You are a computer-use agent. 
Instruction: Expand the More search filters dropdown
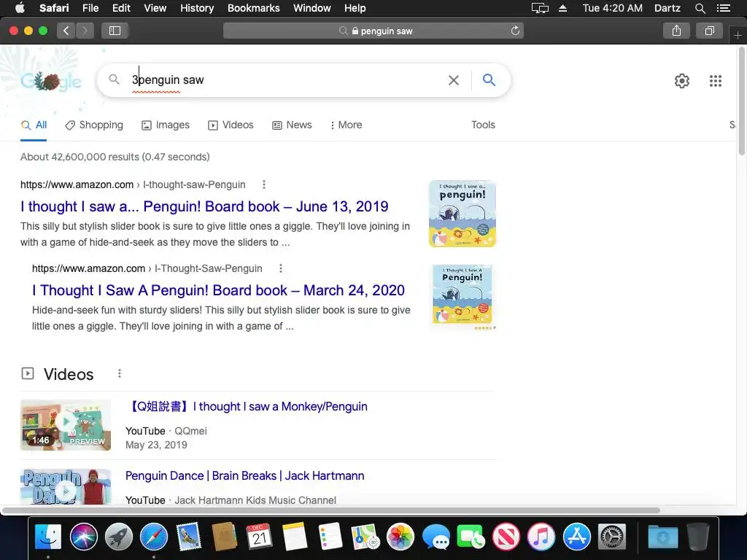[x=347, y=125]
